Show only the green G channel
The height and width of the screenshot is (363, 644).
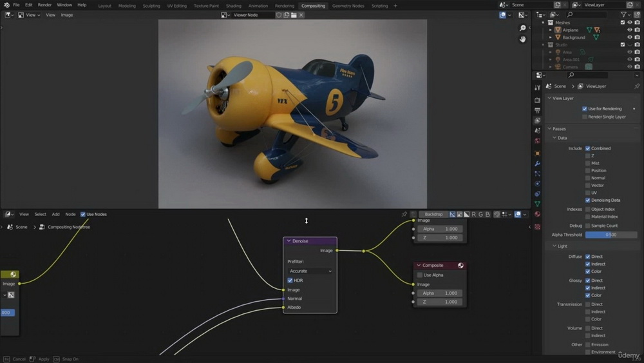(480, 214)
